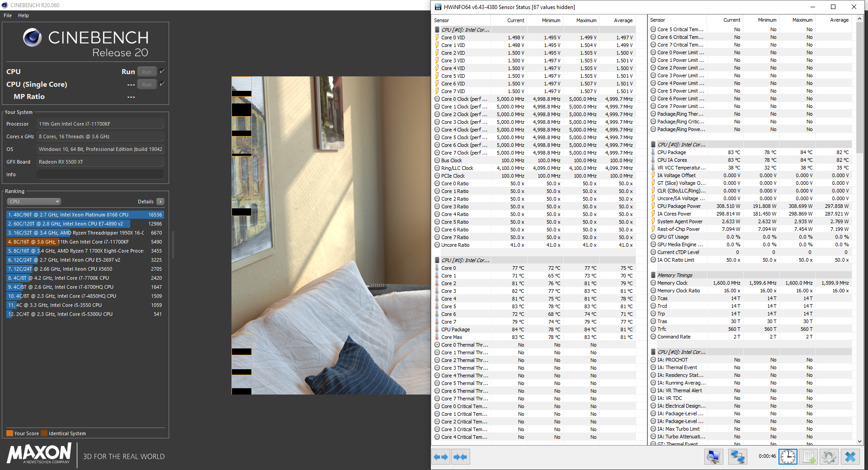Click the HWiNFO scrollbar down arrow
This screenshot has height=470, width=868.
[x=860, y=442]
